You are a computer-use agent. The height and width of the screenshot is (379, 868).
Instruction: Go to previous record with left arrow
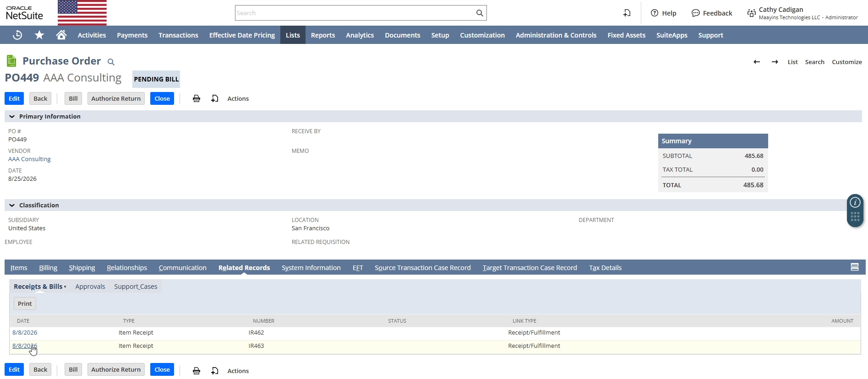(757, 62)
